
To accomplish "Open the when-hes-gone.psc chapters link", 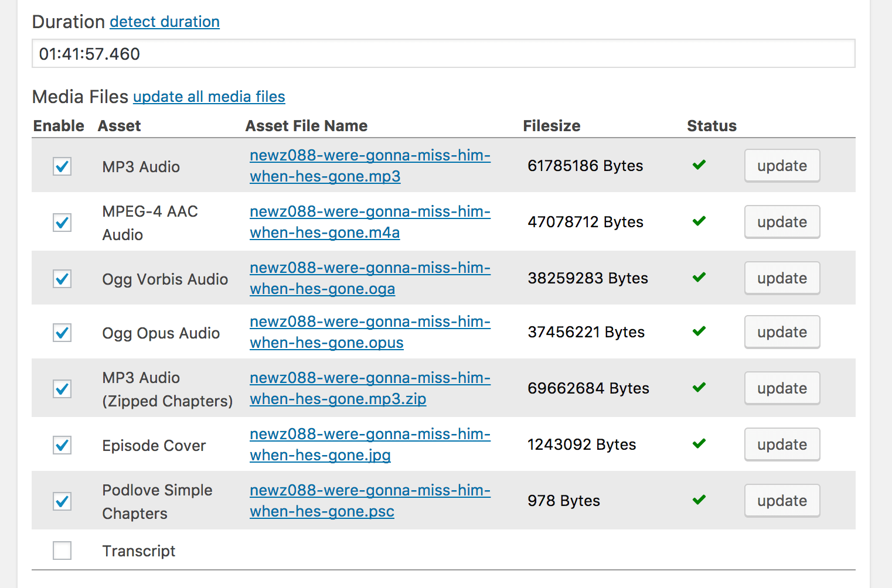I will click(370, 501).
